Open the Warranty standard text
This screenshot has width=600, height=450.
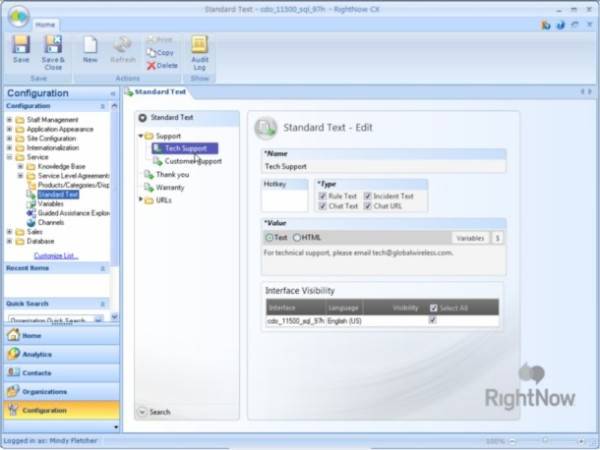tap(164, 188)
